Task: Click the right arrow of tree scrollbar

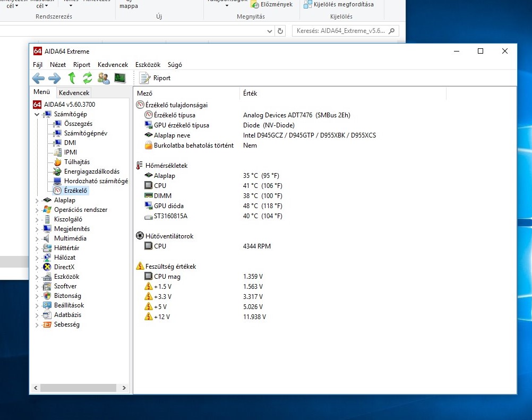Action: 124,388
